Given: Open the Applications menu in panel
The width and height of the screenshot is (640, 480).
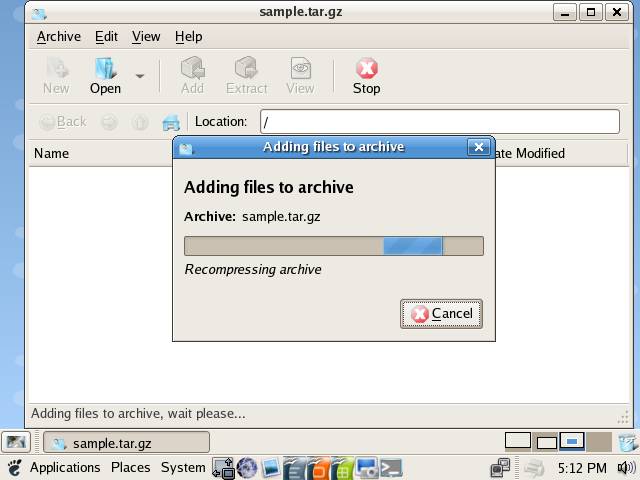Looking at the screenshot, I should 64,467.
